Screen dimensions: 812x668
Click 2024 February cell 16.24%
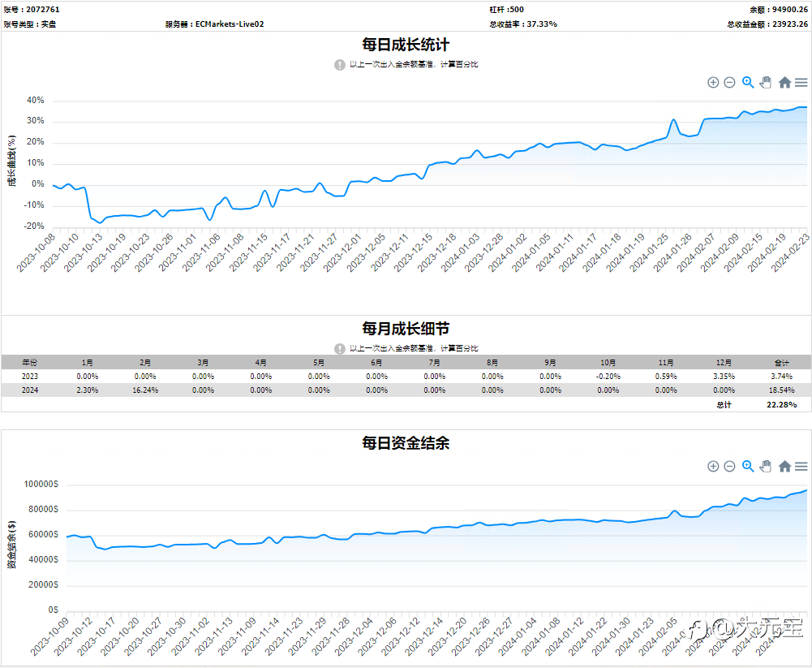(145, 390)
